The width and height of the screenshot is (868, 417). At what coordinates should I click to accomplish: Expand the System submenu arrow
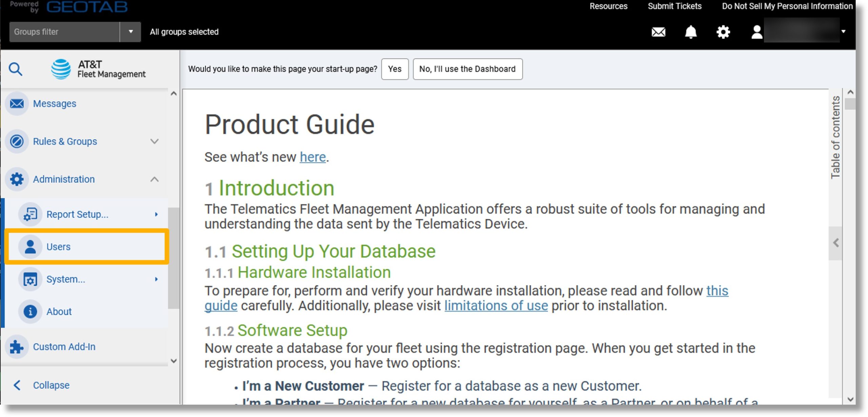[x=157, y=279]
